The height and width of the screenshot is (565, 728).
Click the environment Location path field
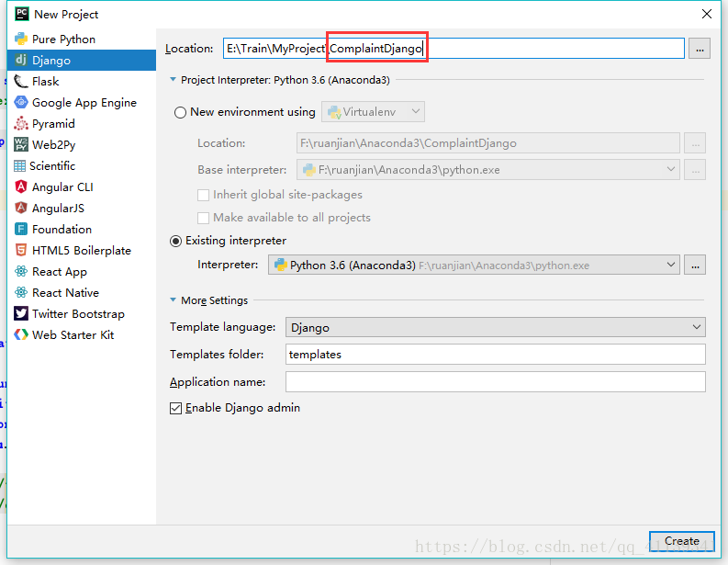[488, 143]
